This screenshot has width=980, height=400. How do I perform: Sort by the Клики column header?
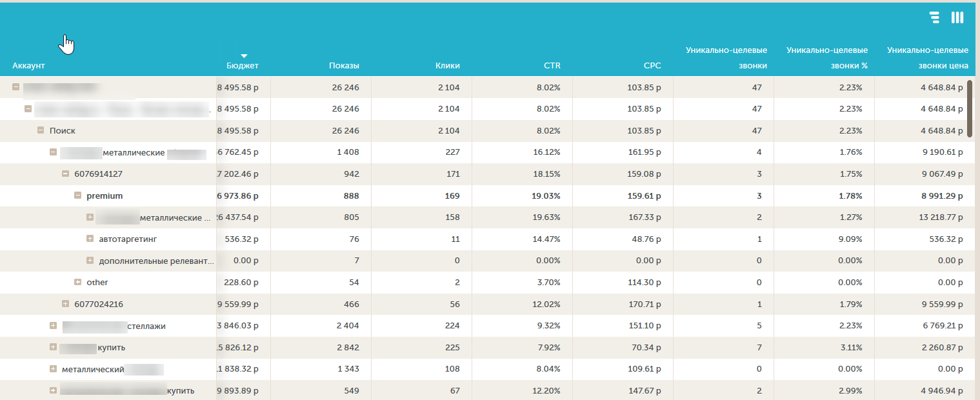pyautogui.click(x=447, y=66)
